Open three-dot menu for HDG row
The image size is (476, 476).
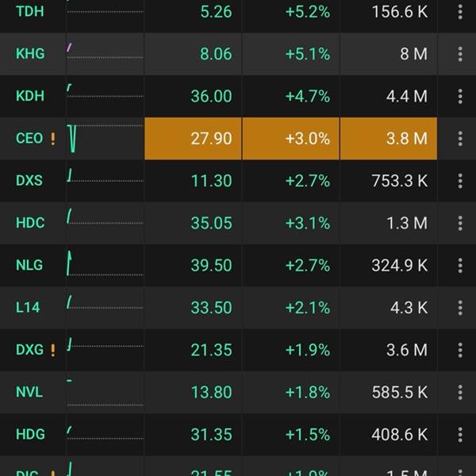460,434
